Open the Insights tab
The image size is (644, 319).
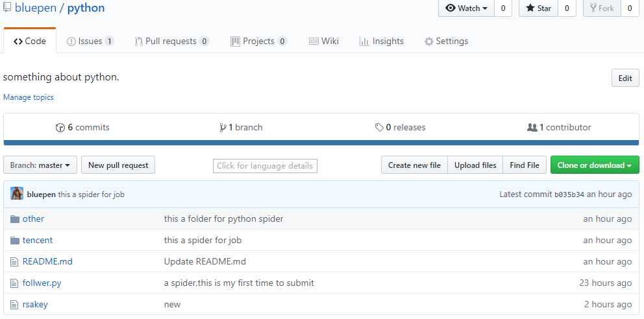382,41
